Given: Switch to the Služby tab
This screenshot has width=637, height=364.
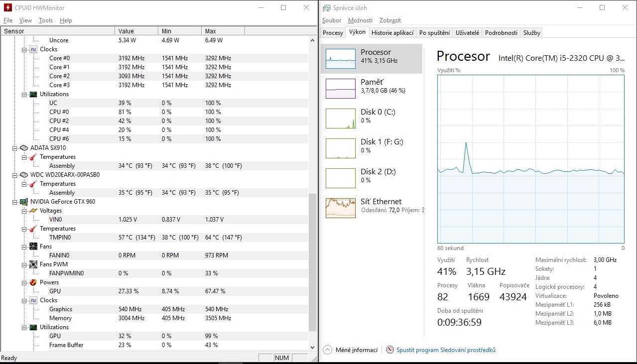Looking at the screenshot, I should pos(531,33).
